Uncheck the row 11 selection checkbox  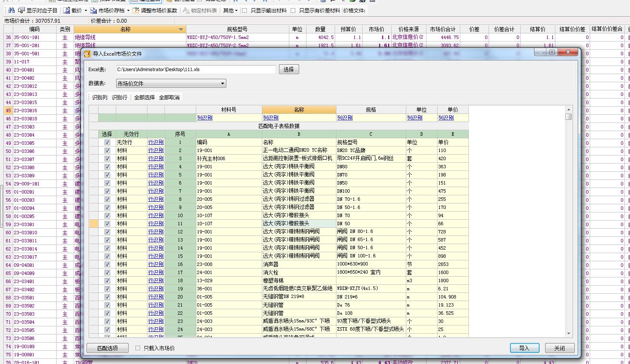tap(107, 224)
